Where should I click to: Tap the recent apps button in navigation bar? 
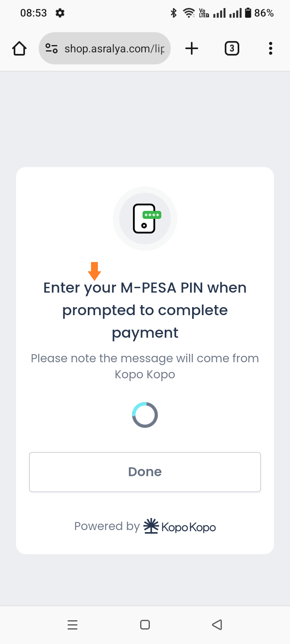tap(72, 625)
